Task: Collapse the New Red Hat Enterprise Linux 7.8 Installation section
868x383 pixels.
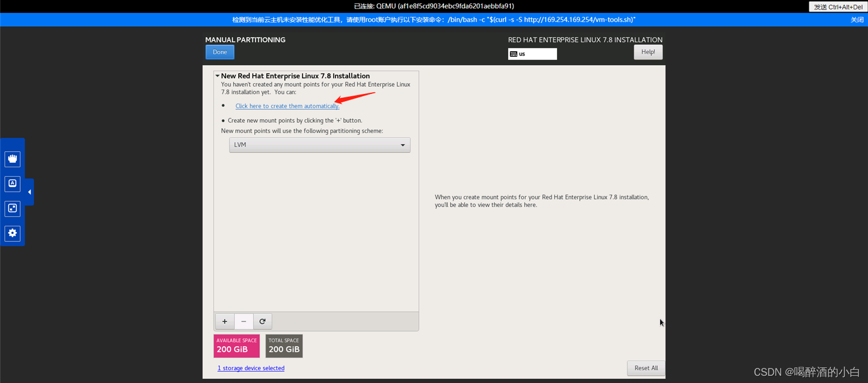Action: click(x=217, y=76)
